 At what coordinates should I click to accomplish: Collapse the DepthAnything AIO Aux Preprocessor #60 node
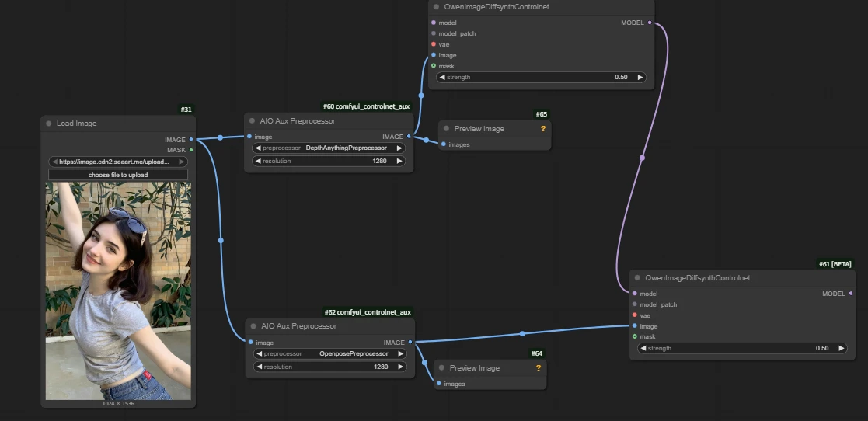(253, 121)
